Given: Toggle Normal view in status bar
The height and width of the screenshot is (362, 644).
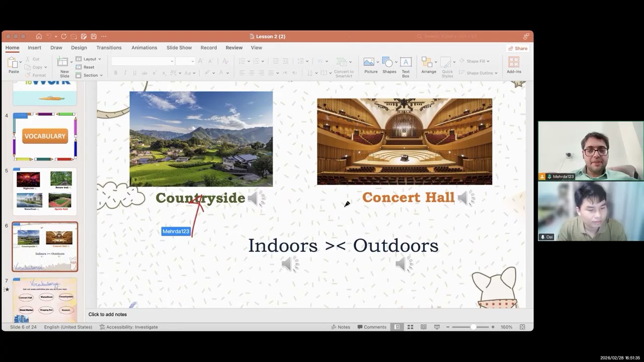Looking at the screenshot, I should click(x=397, y=327).
